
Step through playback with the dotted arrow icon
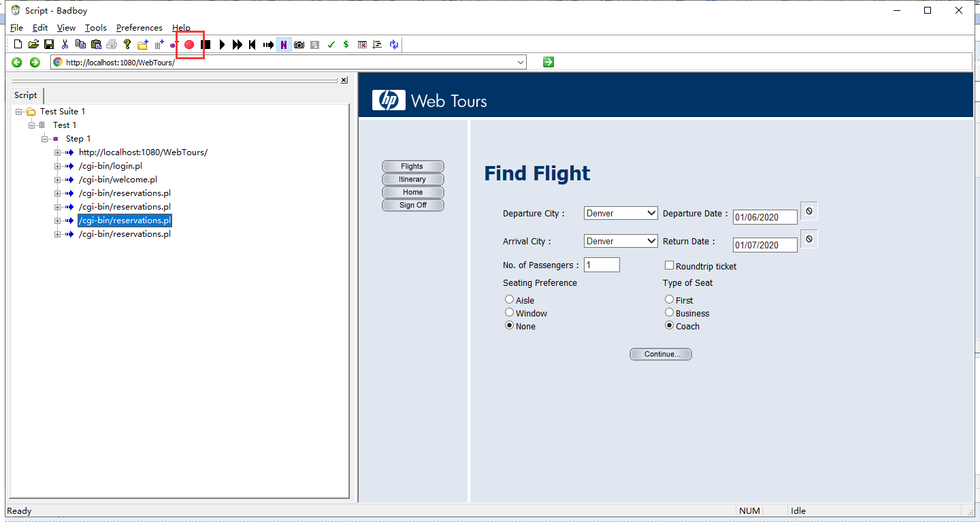[268, 44]
